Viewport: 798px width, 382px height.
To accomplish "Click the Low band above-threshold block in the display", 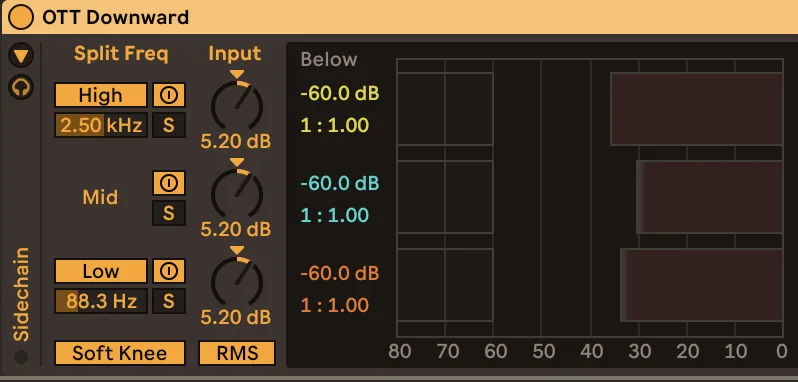I will (701, 285).
